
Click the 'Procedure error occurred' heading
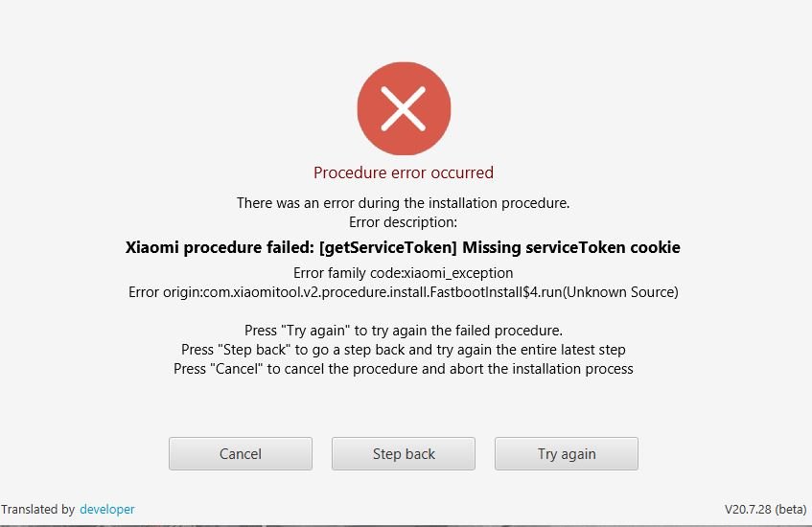(404, 172)
